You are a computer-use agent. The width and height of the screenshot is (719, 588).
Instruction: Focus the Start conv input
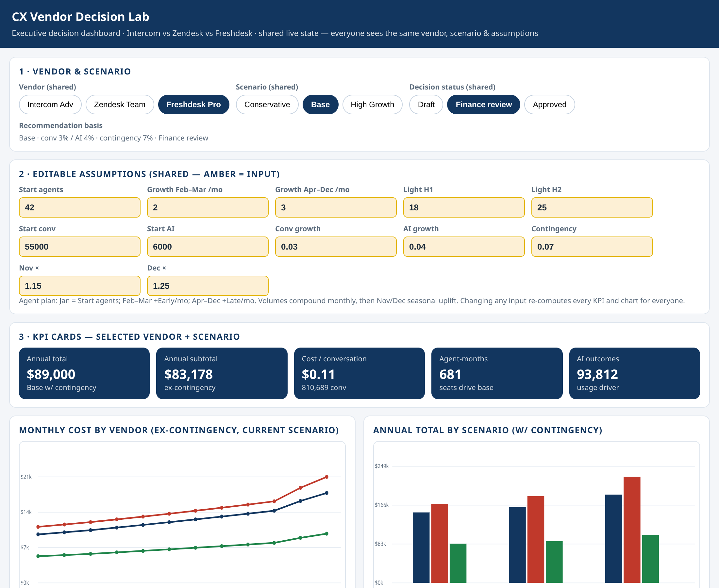[80, 247]
